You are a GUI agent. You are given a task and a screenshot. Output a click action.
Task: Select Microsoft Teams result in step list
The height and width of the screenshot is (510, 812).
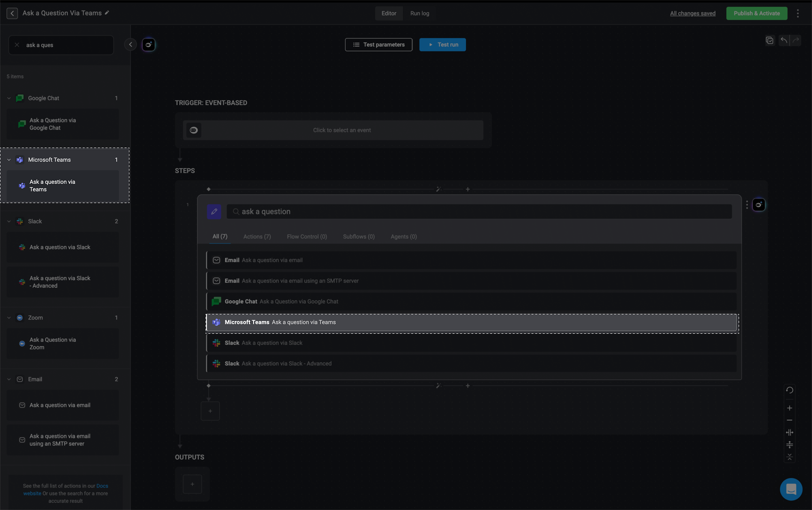pos(471,322)
